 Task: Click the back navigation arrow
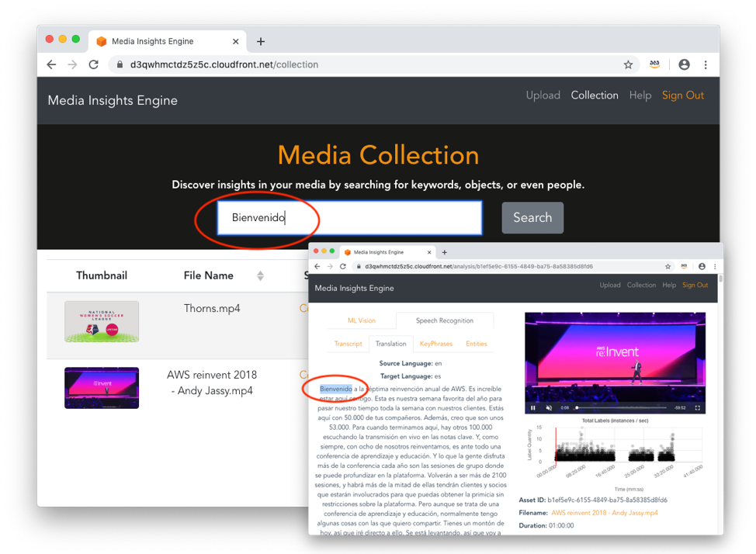tap(51, 65)
